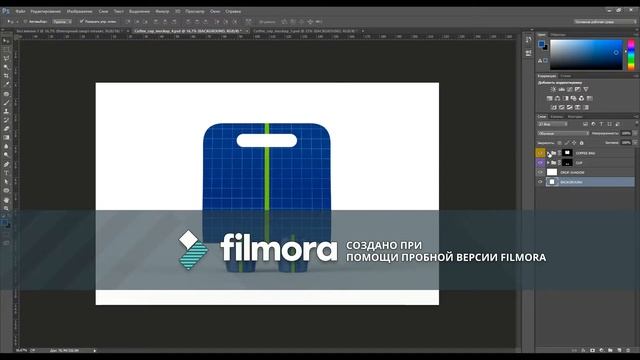Select the Blur tool

tap(6, 147)
